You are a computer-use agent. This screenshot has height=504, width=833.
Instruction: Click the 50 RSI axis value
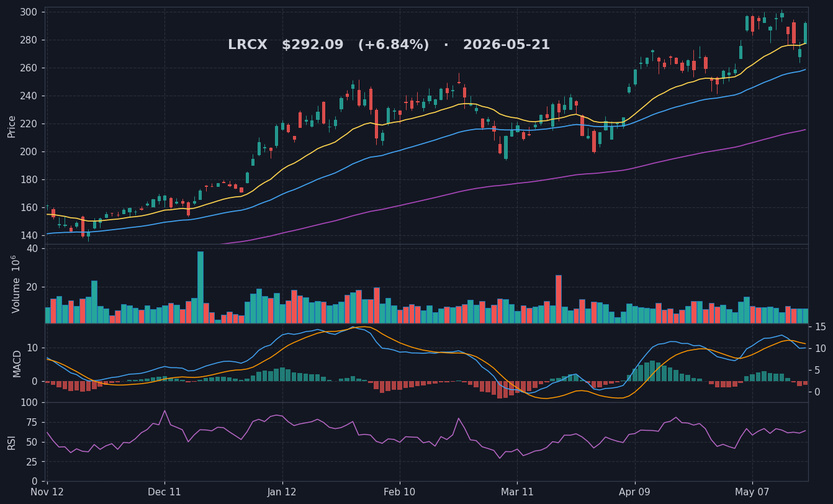click(32, 442)
